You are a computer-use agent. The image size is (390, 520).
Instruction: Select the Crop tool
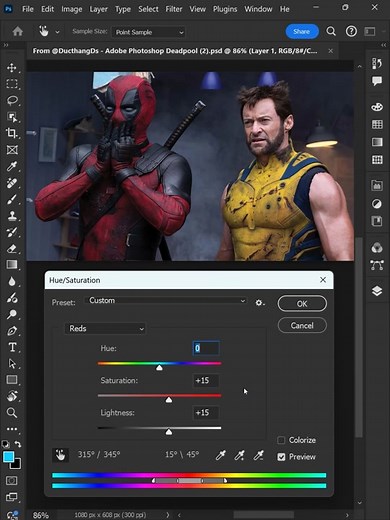[x=12, y=133]
